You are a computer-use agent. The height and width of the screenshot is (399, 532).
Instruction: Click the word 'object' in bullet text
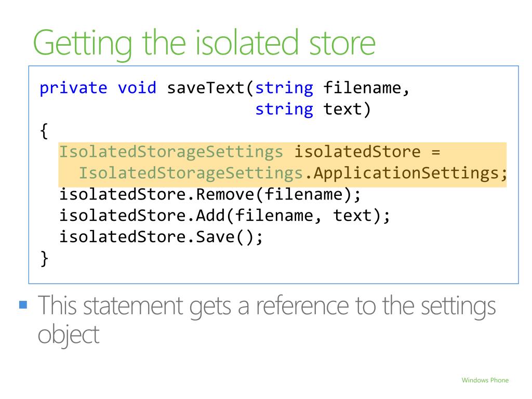(68, 334)
